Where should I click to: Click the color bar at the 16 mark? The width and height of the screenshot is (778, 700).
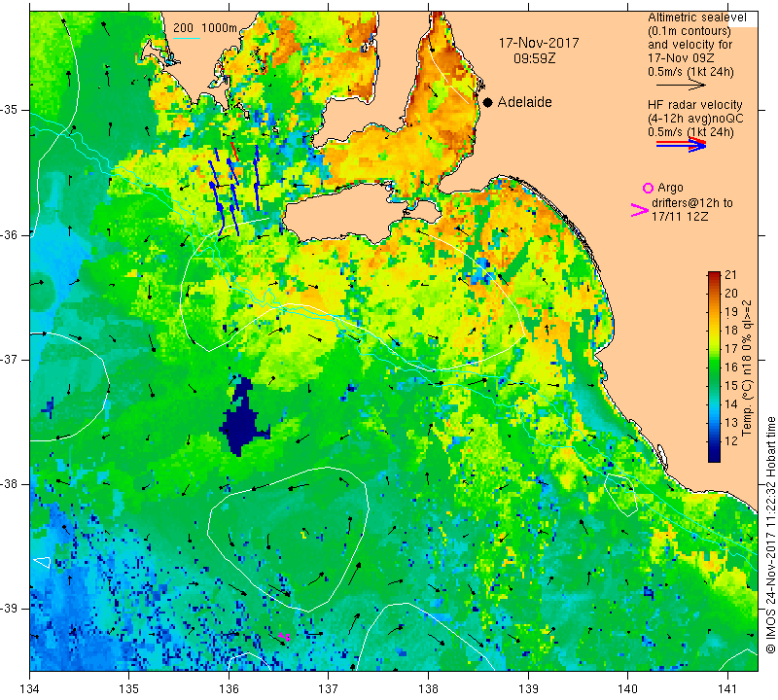714,367
